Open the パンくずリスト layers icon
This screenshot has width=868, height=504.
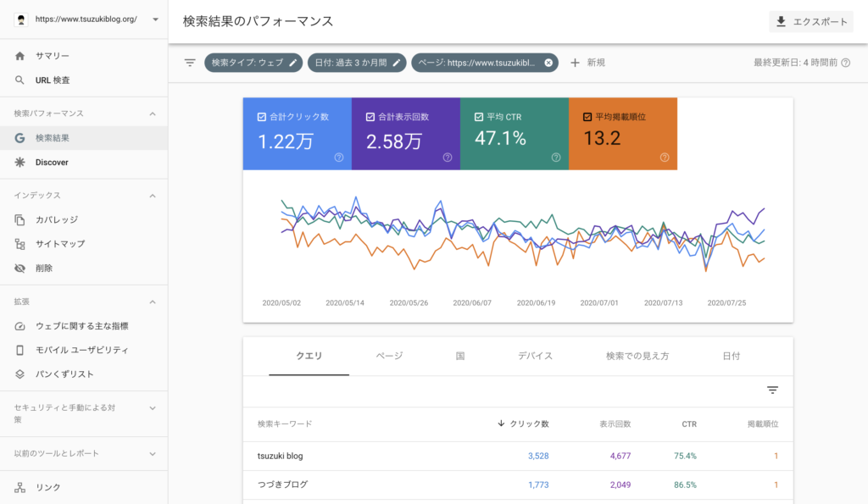(x=20, y=374)
